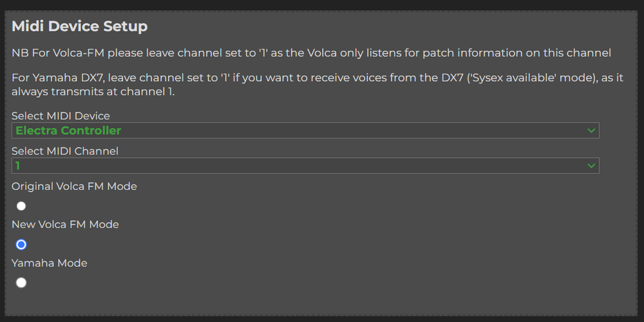This screenshot has width=644, height=322.
Task: Click the green channel value '1'
Action: point(18,166)
